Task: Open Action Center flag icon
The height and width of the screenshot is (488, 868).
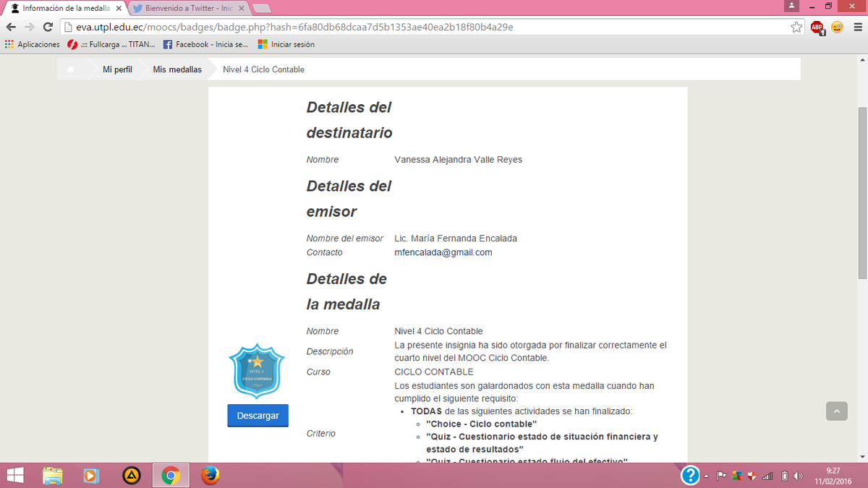Action: pos(721,476)
